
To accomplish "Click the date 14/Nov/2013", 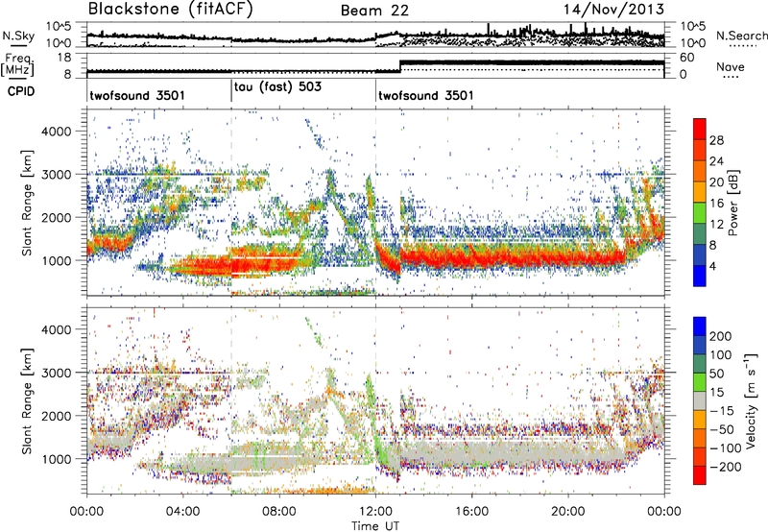I will click(613, 10).
